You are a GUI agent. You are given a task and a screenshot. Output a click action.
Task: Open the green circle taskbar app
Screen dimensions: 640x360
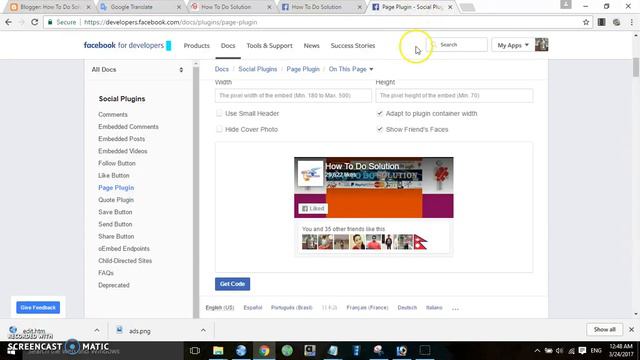[x=287, y=351]
